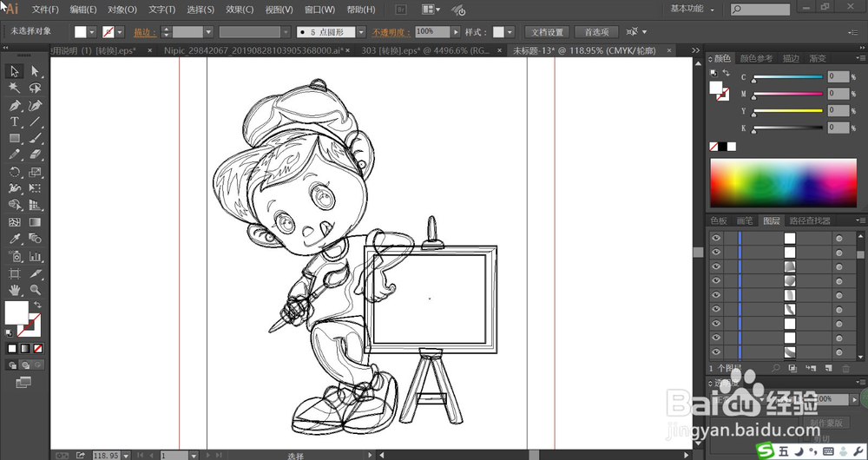Image resolution: width=868 pixels, height=460 pixels.
Task: Set toolbox fill mode to None
Action: [x=38, y=349]
